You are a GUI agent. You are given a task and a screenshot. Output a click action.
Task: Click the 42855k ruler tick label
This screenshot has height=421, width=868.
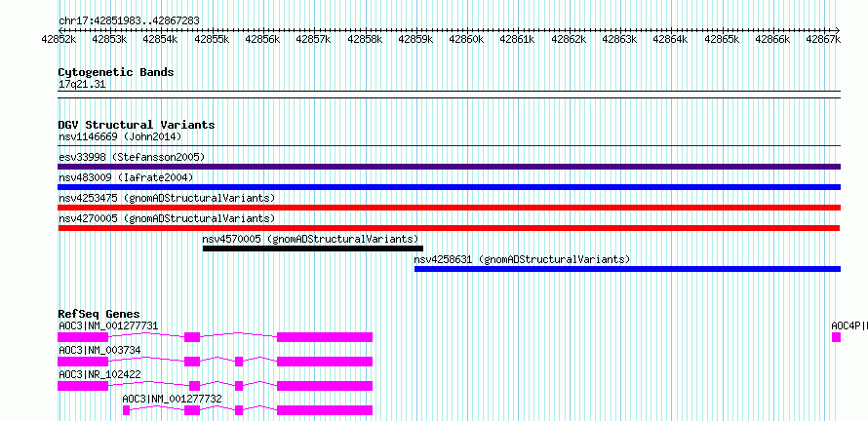[212, 39]
